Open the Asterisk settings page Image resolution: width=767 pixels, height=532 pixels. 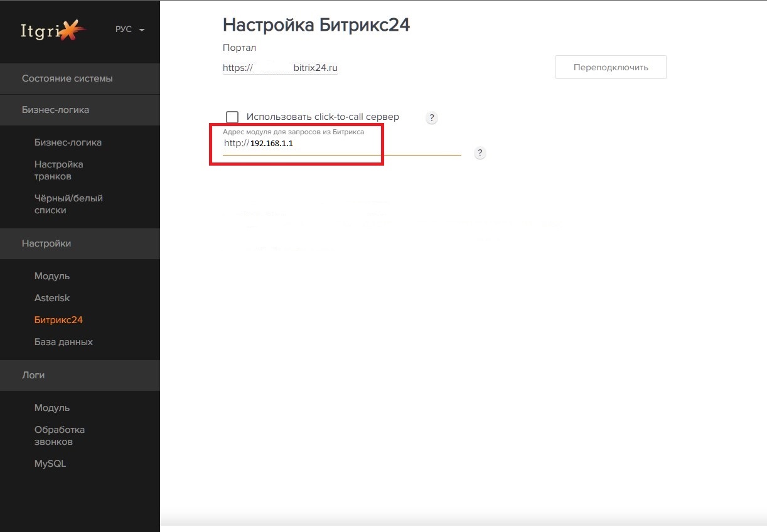pyautogui.click(x=52, y=298)
